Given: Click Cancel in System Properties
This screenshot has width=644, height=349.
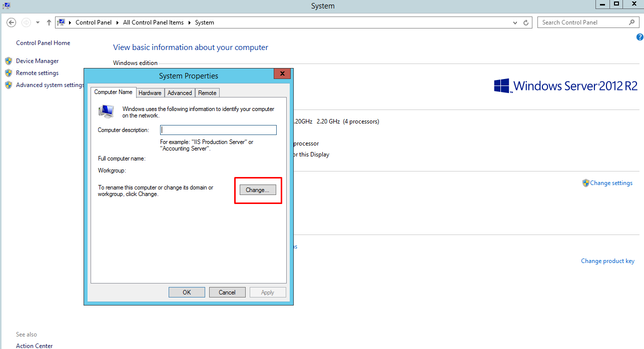Looking at the screenshot, I should [x=227, y=292].
